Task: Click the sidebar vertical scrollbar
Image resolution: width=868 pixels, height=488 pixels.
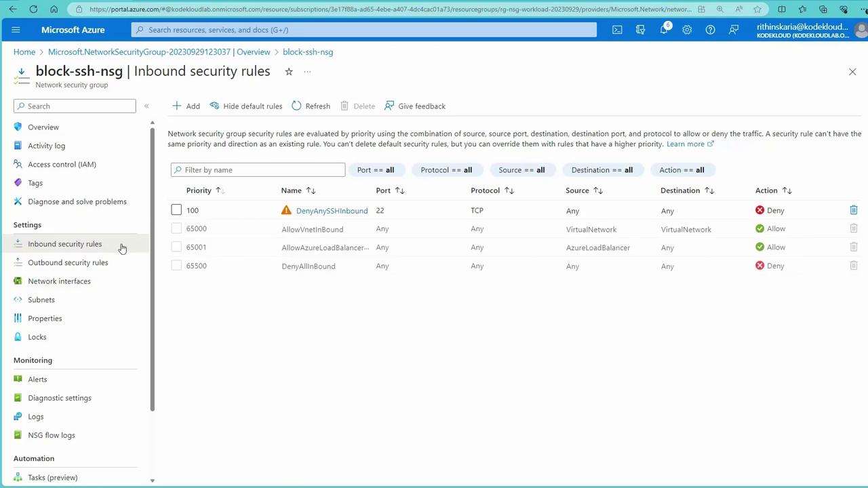Action: point(152,271)
